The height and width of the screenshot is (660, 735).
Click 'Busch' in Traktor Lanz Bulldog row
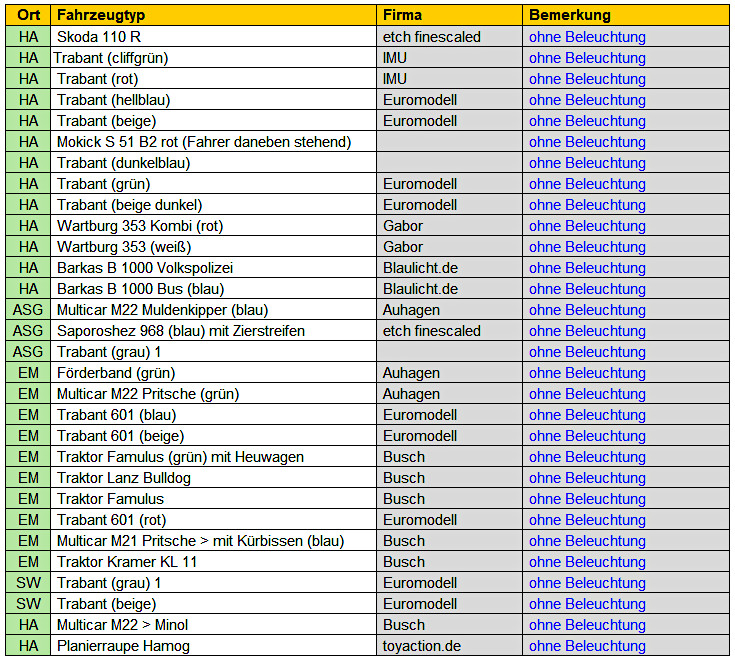404,478
